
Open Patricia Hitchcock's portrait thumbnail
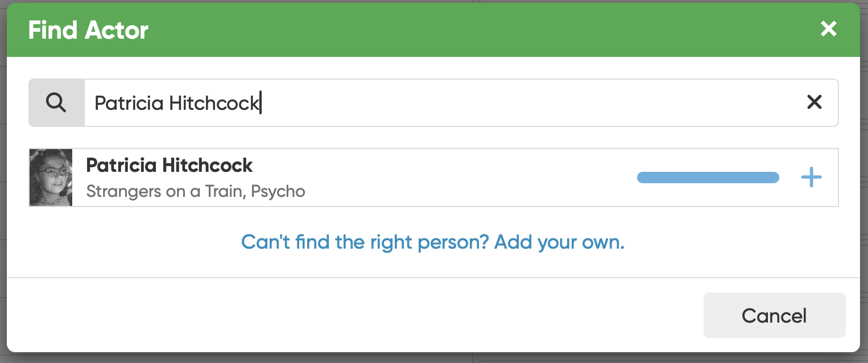tap(51, 178)
